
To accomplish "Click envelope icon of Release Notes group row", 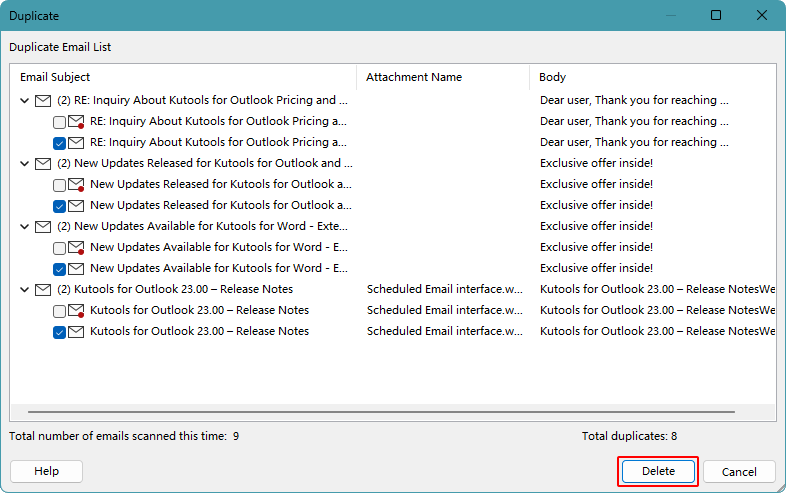I will click(43, 290).
